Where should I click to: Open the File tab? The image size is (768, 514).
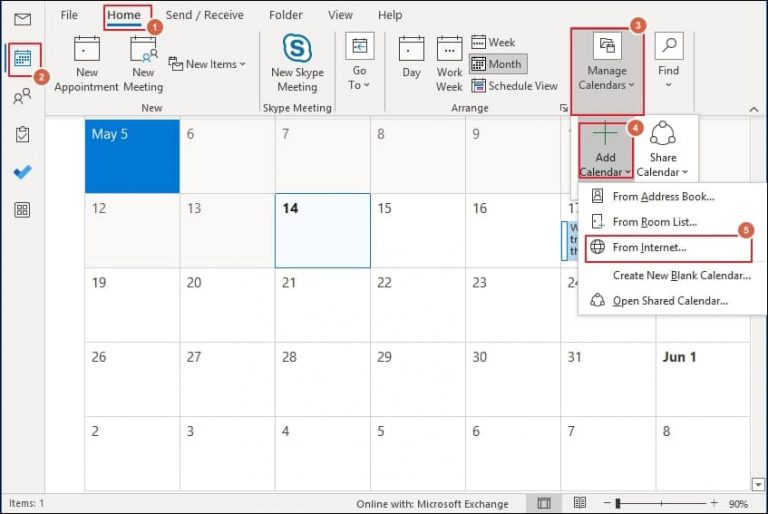(69, 15)
